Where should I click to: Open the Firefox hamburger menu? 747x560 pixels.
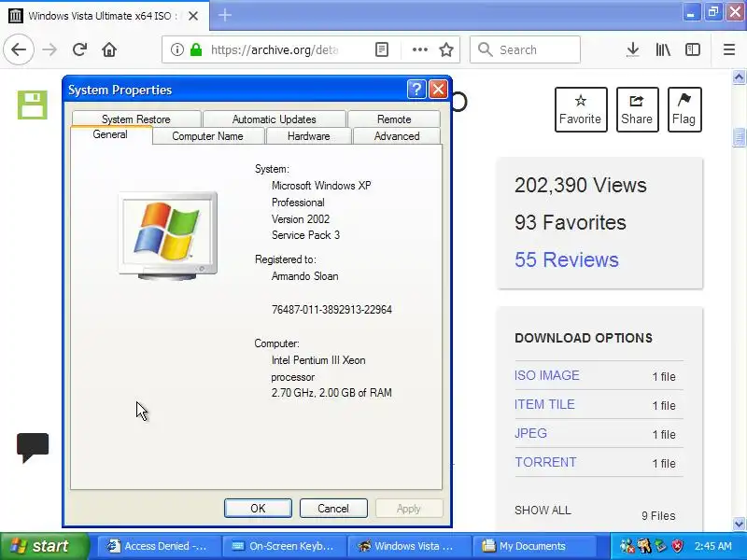click(729, 49)
